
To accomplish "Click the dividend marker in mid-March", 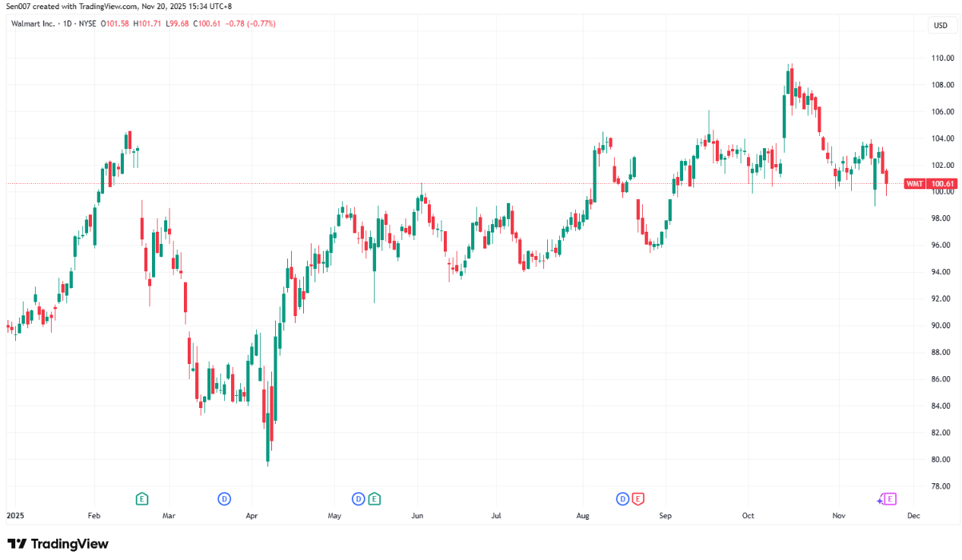I will pyautogui.click(x=224, y=499).
